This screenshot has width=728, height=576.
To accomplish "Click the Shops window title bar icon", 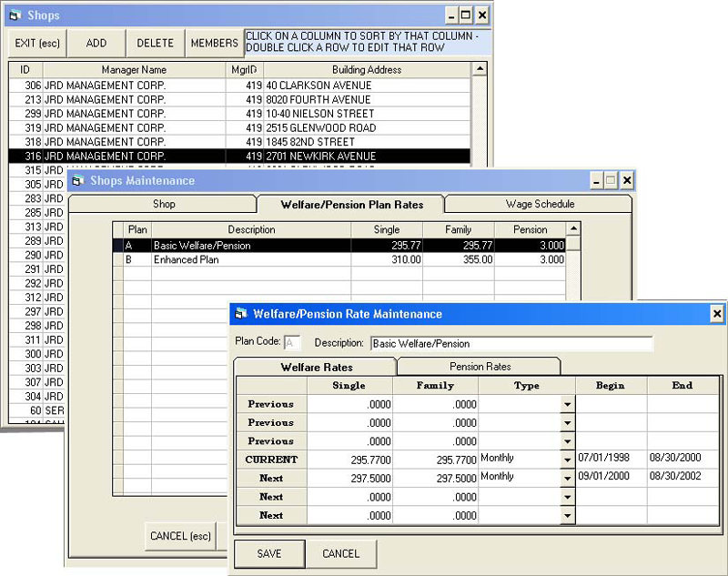I will 15,15.
